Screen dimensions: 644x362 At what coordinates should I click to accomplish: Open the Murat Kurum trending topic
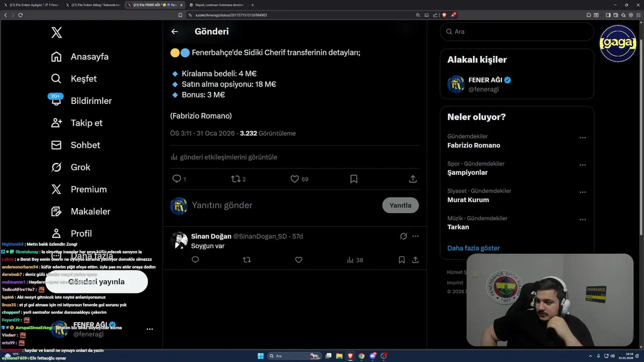pyautogui.click(x=468, y=200)
